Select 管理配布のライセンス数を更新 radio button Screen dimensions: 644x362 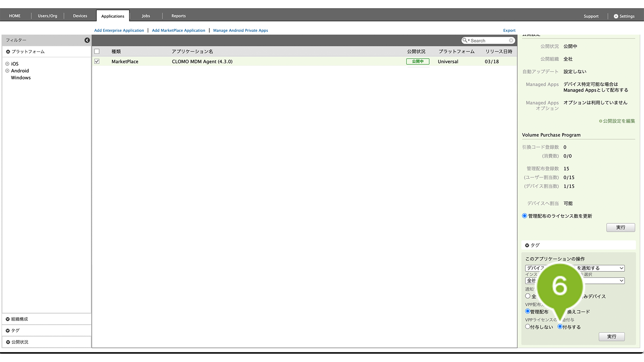click(524, 216)
